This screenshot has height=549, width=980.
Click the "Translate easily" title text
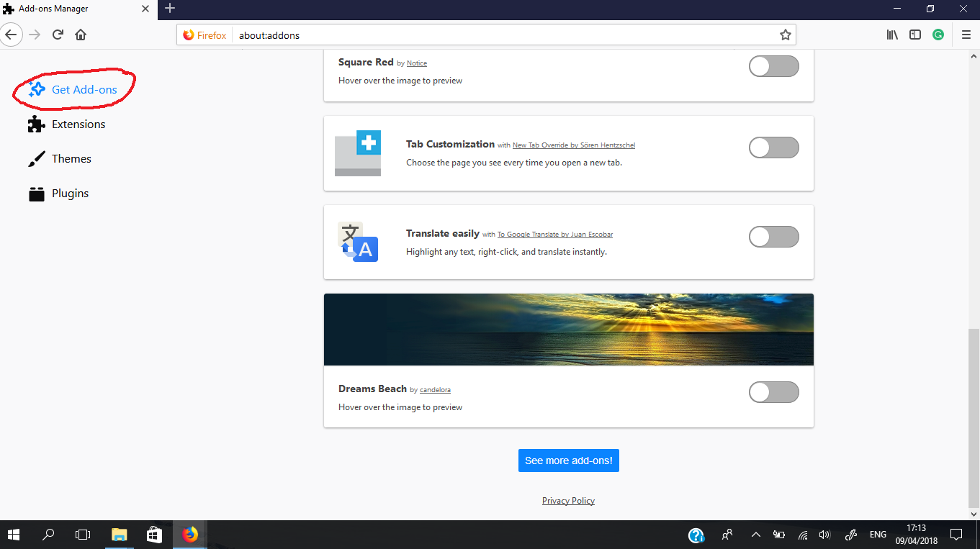pos(443,233)
